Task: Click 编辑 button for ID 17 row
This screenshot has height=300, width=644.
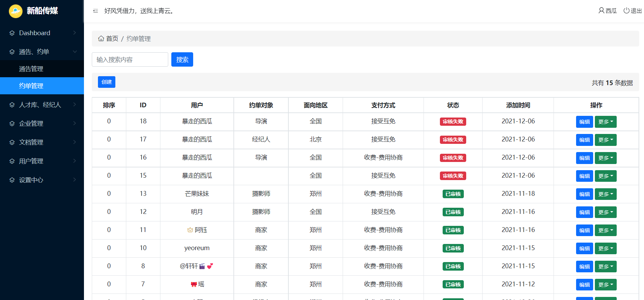Action: pyautogui.click(x=584, y=140)
